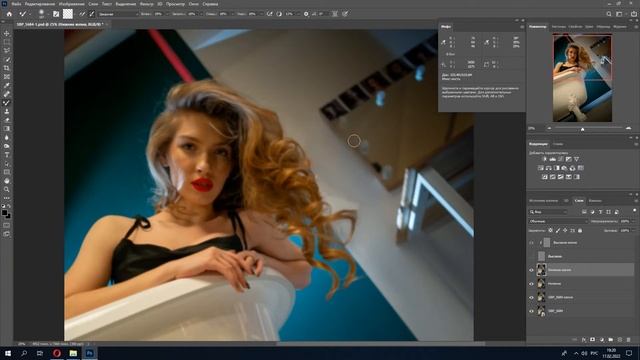This screenshot has width=640, height=360.
Task: Select the Clone Stamp tool
Action: (7, 111)
